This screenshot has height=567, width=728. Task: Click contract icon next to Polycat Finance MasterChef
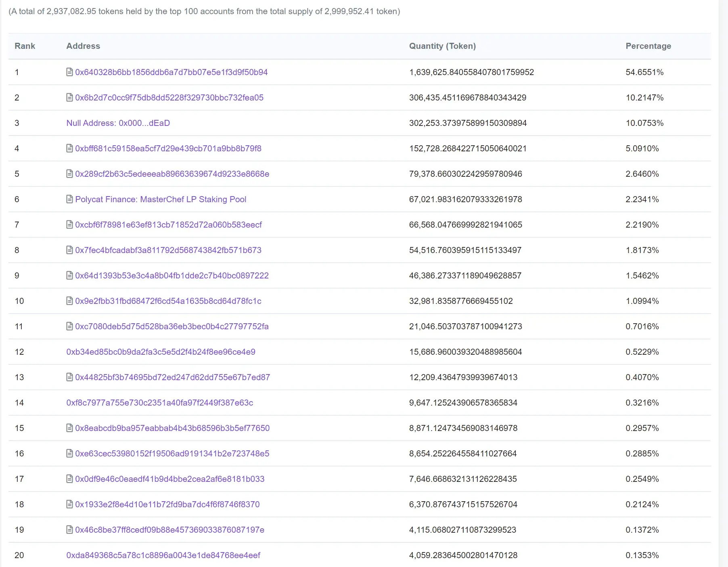point(69,199)
